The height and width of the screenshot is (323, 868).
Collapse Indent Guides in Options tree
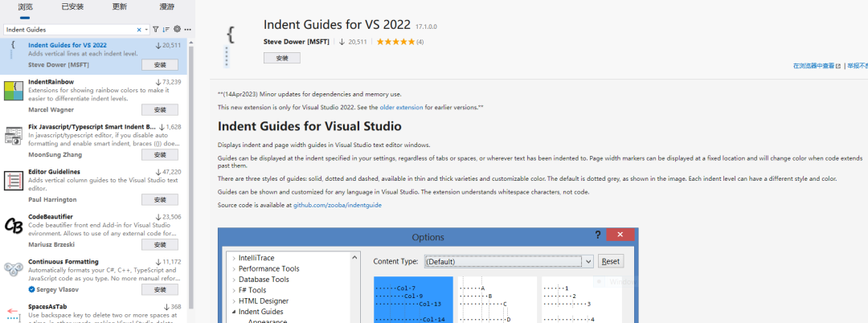pyautogui.click(x=234, y=312)
